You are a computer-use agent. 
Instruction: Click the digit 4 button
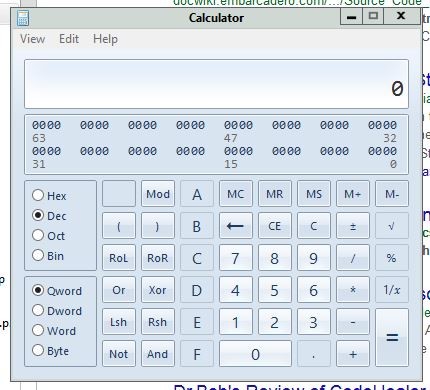tap(236, 290)
